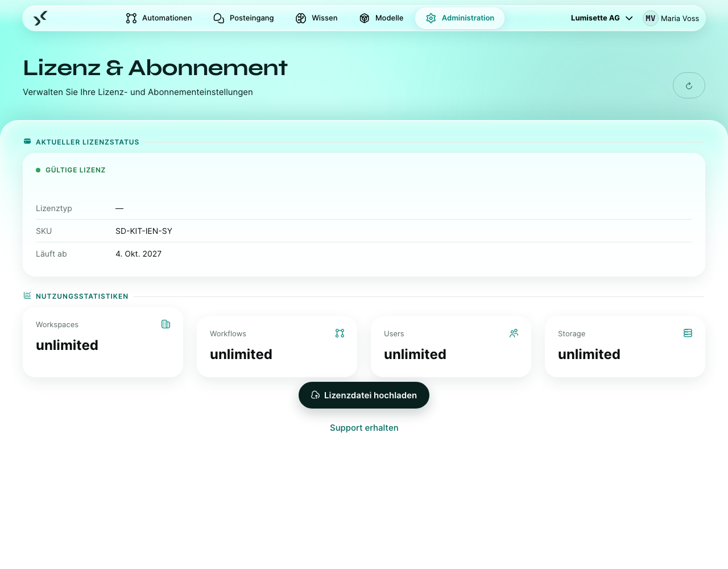Click the Wissen brain icon
The width and height of the screenshot is (728, 569).
(301, 18)
